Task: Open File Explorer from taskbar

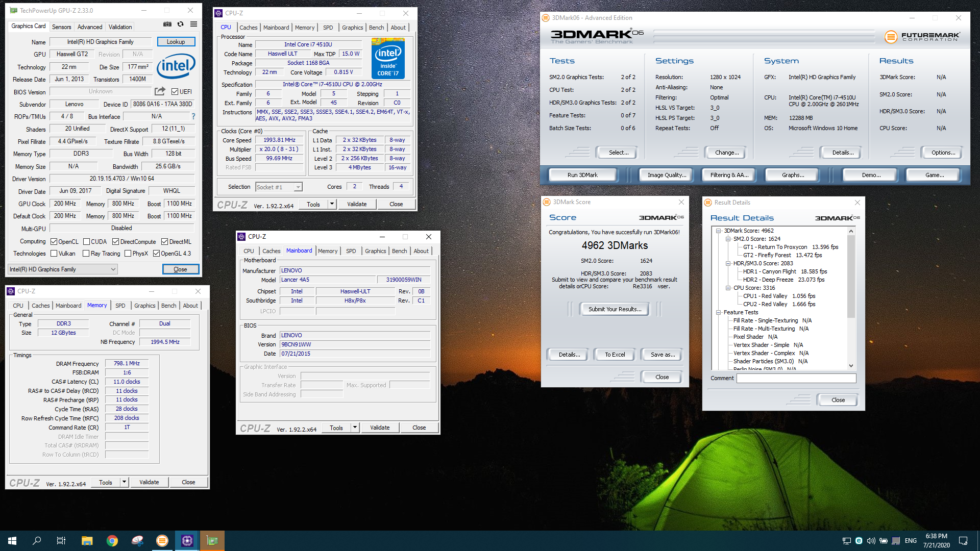Action: [87, 540]
